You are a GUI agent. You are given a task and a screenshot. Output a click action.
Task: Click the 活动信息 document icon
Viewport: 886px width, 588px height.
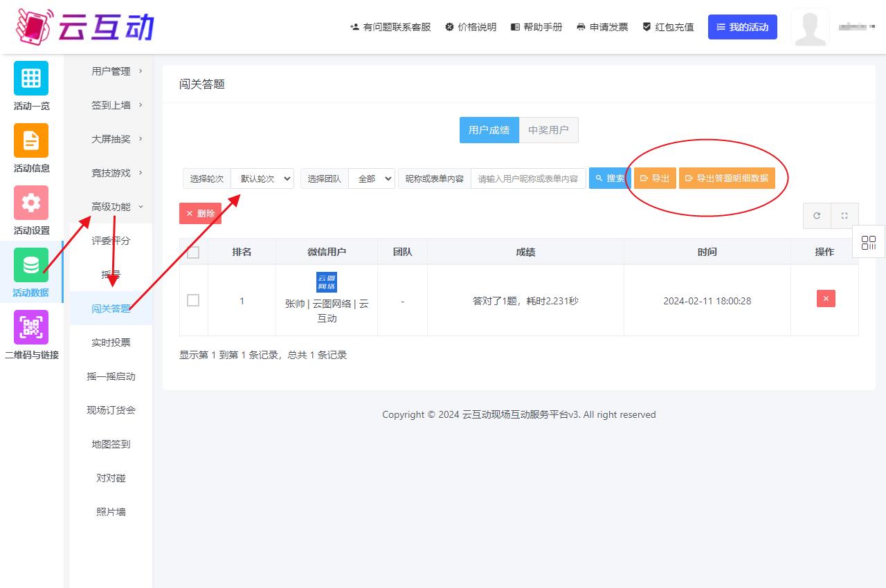[31, 140]
